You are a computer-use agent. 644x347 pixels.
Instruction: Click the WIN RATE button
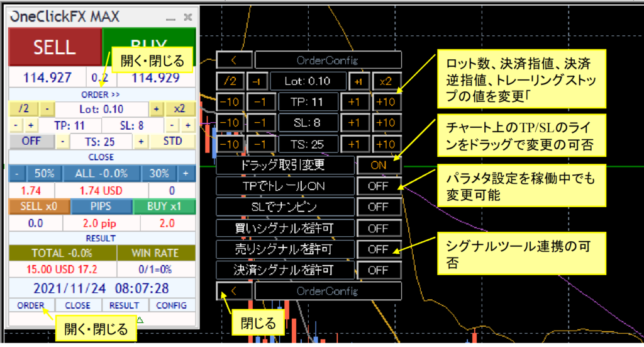click(156, 253)
